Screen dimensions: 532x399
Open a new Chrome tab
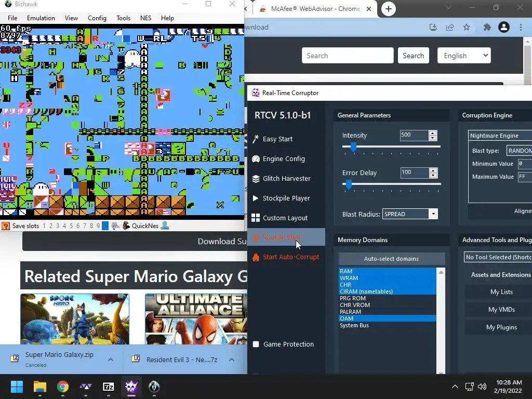coord(389,9)
